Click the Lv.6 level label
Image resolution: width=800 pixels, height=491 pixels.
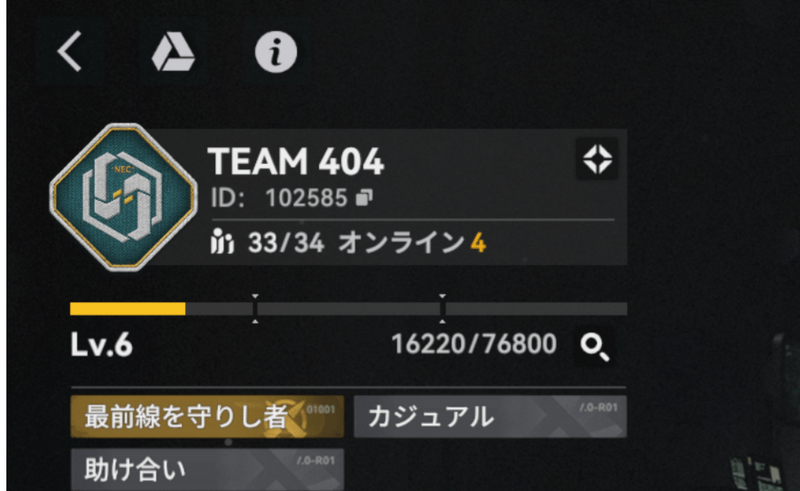(102, 345)
